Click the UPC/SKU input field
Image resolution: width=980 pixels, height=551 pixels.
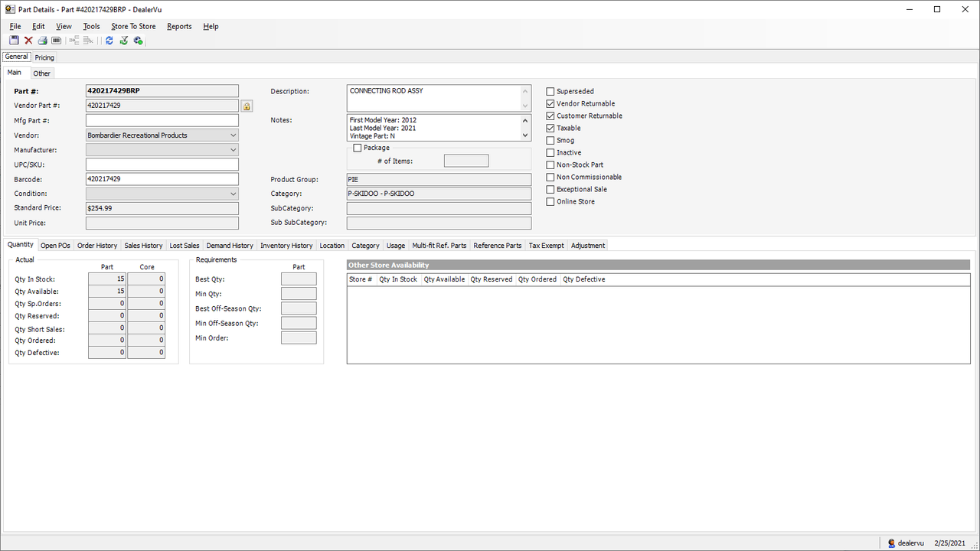162,165
